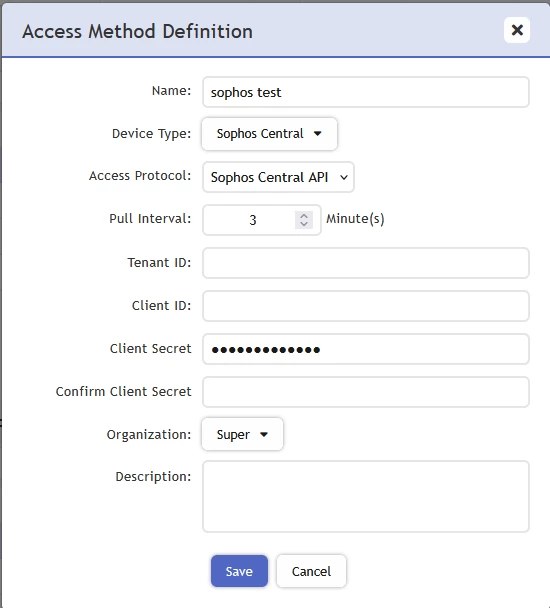
Task: Increase the Pull Interval value
Action: 304,216
